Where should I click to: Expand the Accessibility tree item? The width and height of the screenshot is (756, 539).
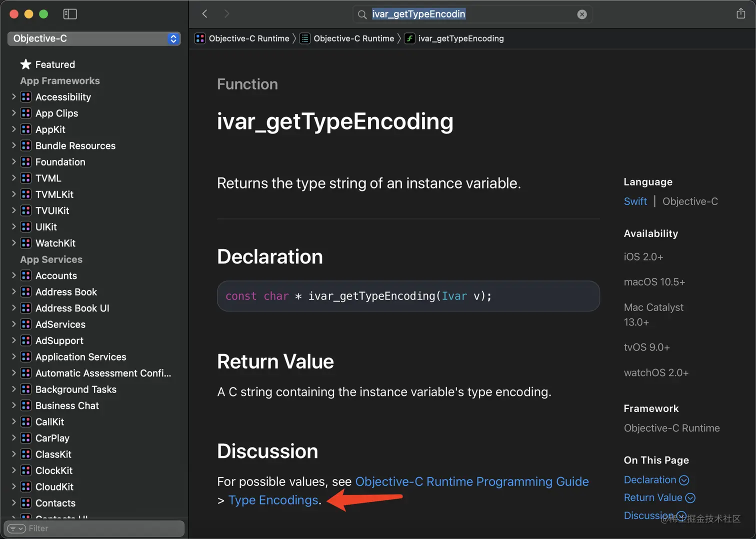(14, 96)
